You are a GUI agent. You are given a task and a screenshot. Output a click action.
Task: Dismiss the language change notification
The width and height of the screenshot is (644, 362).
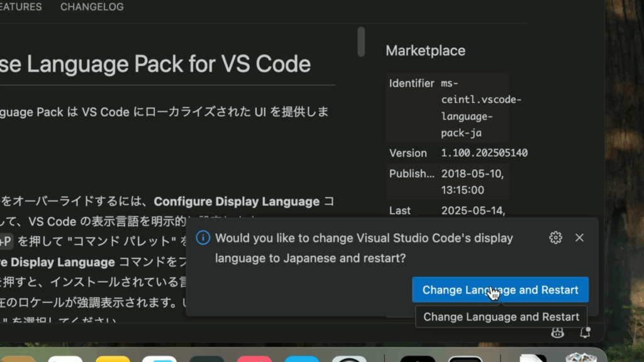tap(579, 238)
